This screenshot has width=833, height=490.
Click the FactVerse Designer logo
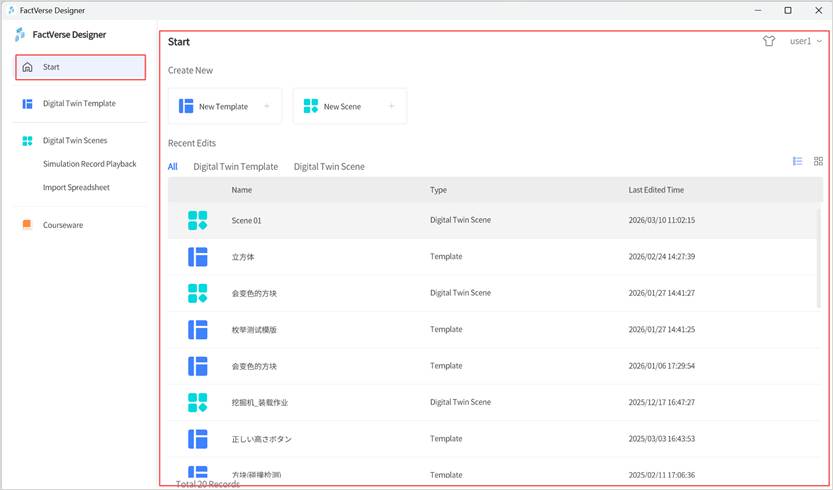21,35
